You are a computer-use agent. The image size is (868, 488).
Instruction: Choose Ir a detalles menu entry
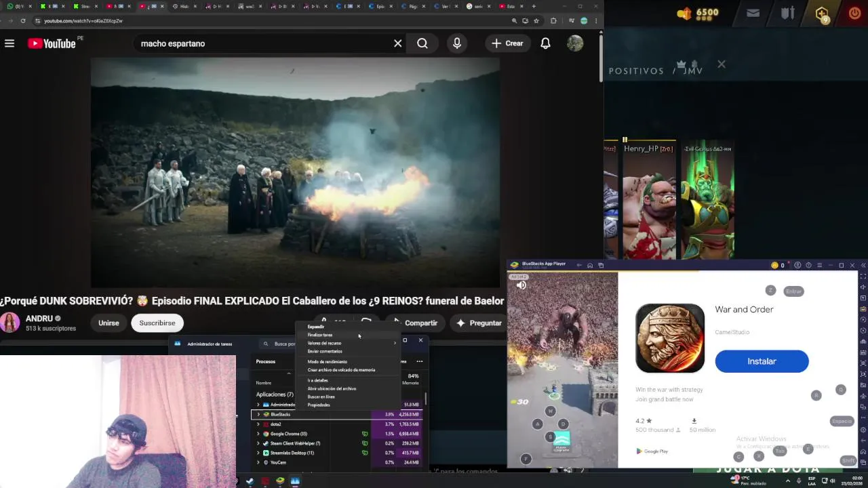pyautogui.click(x=318, y=380)
